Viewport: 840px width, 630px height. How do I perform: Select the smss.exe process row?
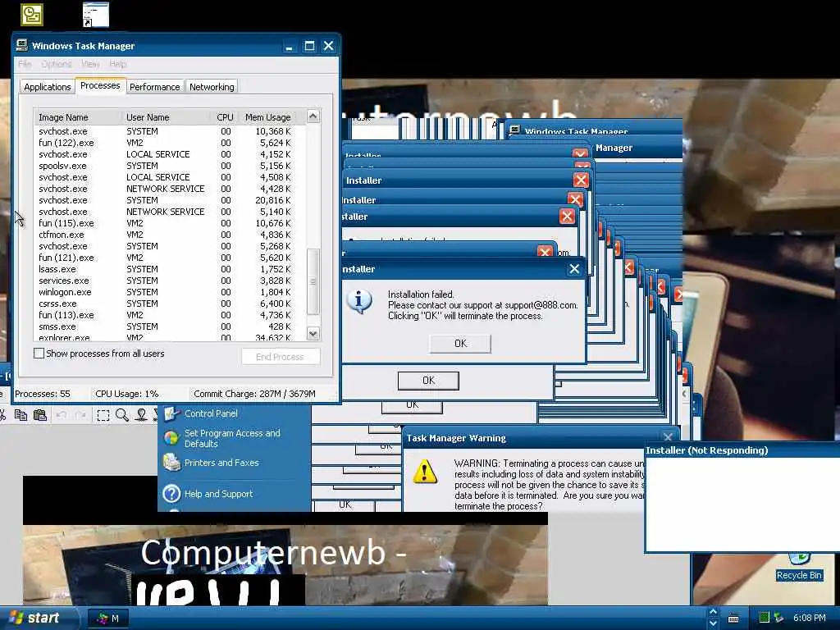[x=171, y=326]
